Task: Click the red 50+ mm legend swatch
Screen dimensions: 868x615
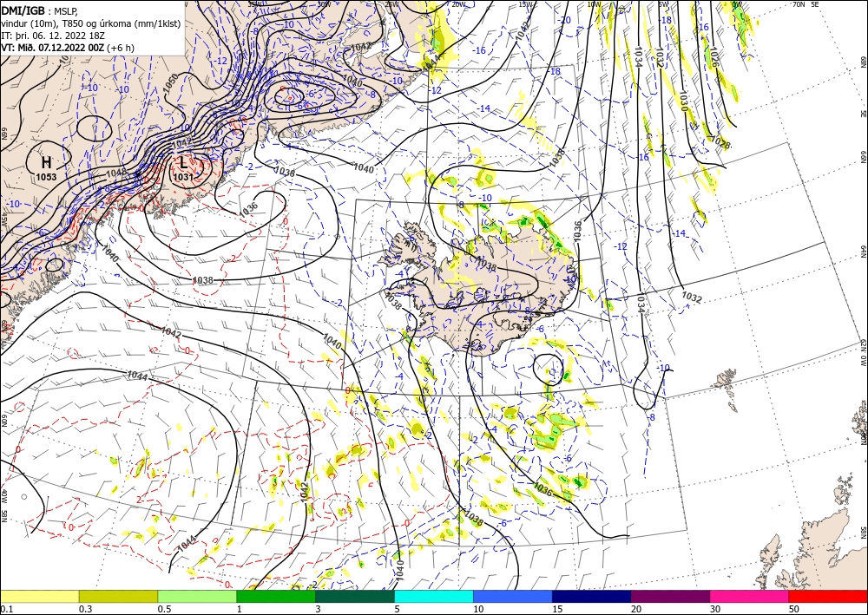Action: (x=828, y=596)
